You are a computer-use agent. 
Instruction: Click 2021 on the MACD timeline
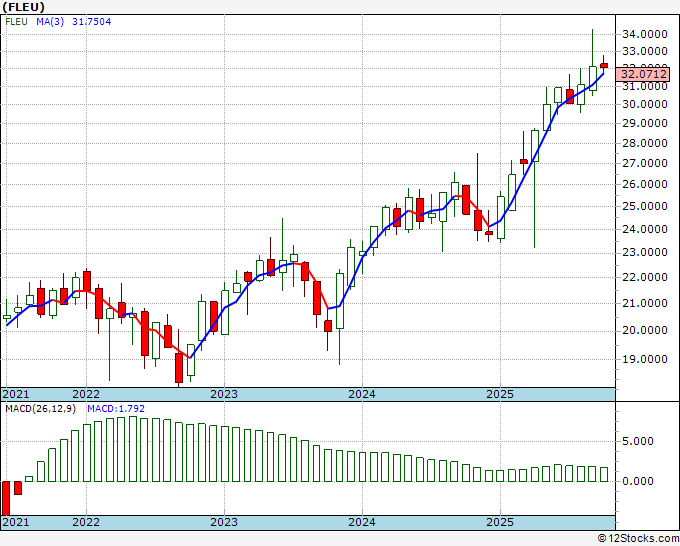16,522
